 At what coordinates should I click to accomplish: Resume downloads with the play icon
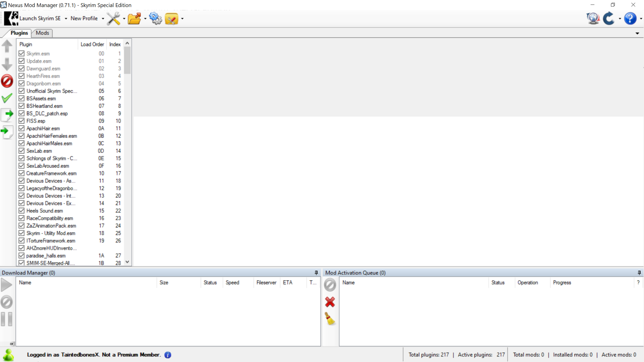[7, 285]
